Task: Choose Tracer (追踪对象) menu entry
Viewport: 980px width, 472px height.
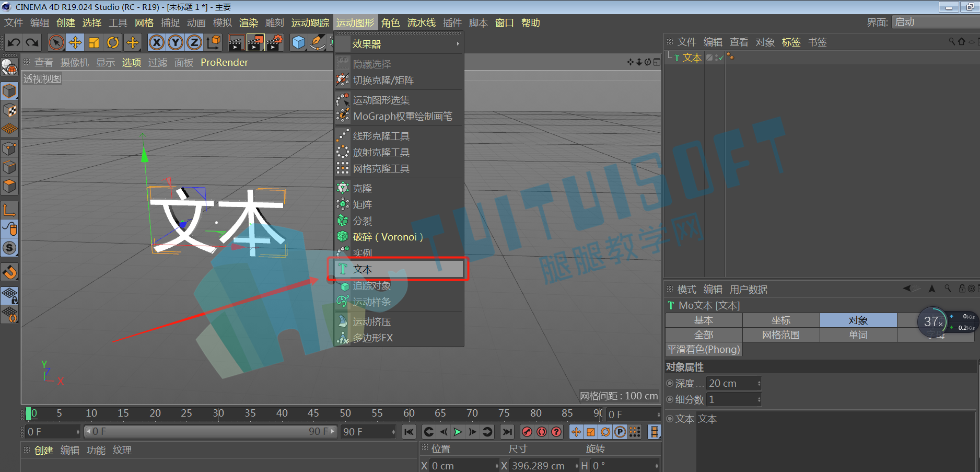Action: (x=399, y=285)
